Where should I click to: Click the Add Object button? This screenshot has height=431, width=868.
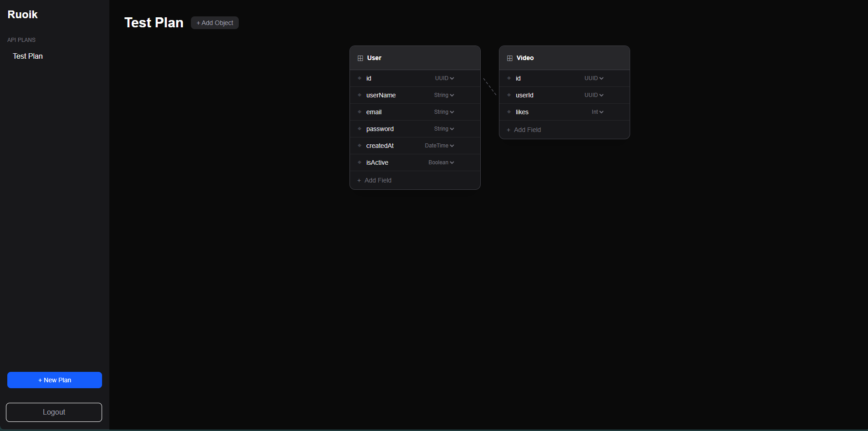pos(215,22)
